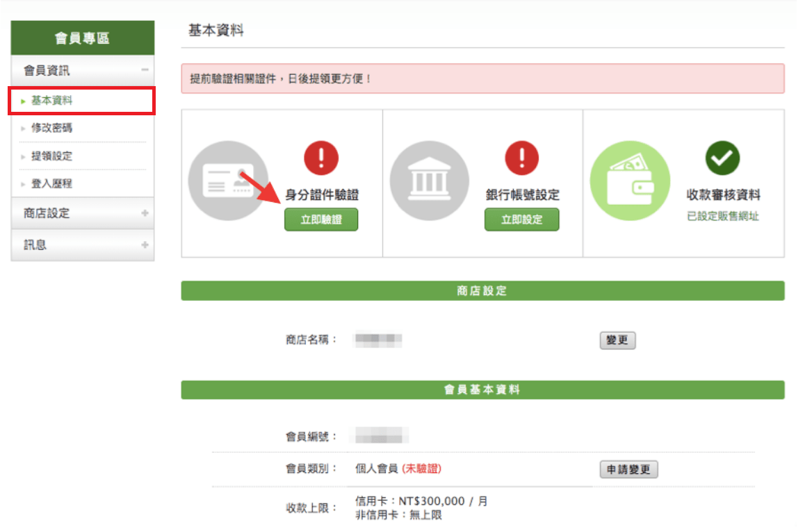805x532 pixels.
Task: Click the ID card icon
Action: pyautogui.click(x=229, y=181)
